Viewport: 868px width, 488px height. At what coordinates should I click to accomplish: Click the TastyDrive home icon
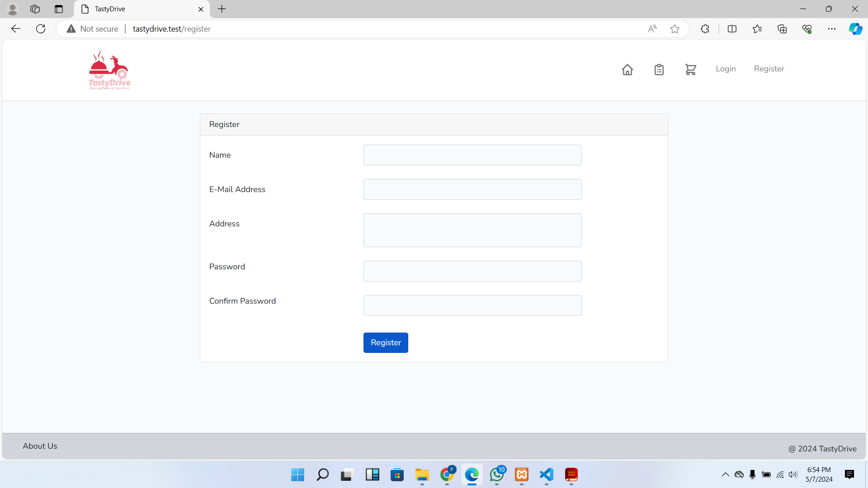point(627,70)
